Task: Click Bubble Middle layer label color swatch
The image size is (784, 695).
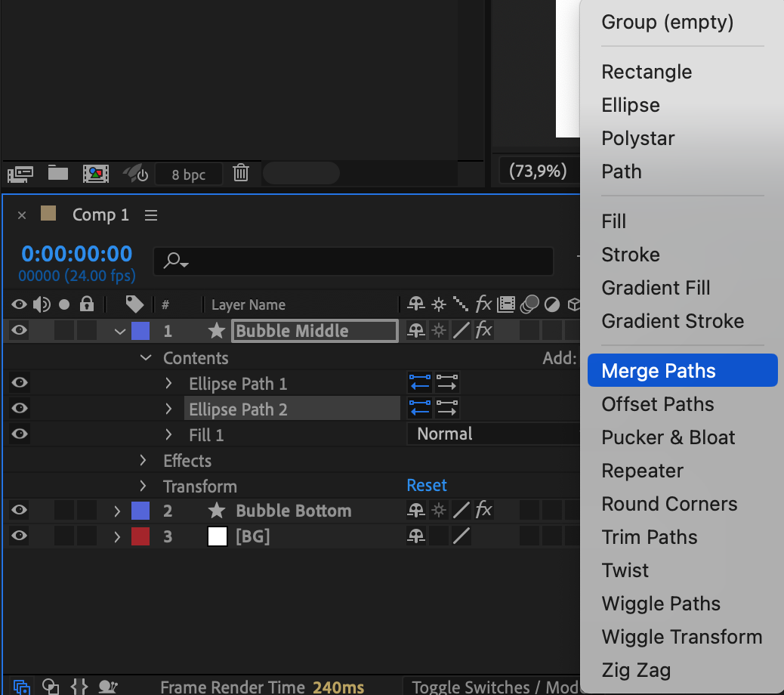Action: tap(140, 331)
